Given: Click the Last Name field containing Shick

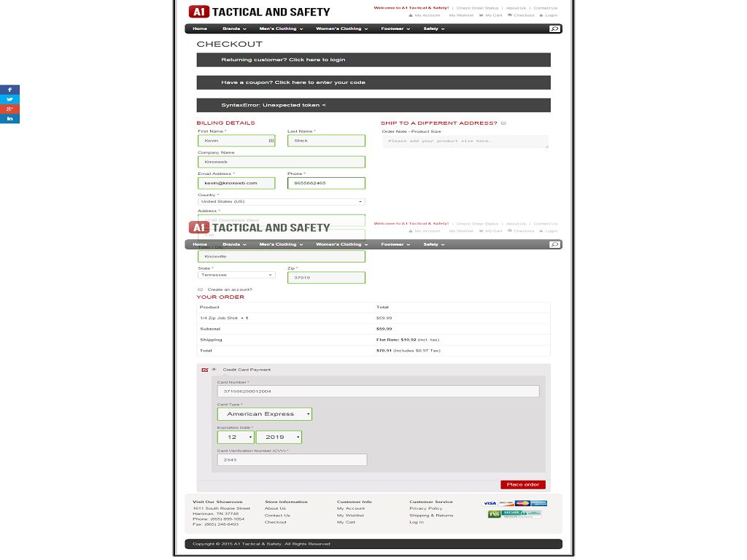Looking at the screenshot, I should 326,141.
